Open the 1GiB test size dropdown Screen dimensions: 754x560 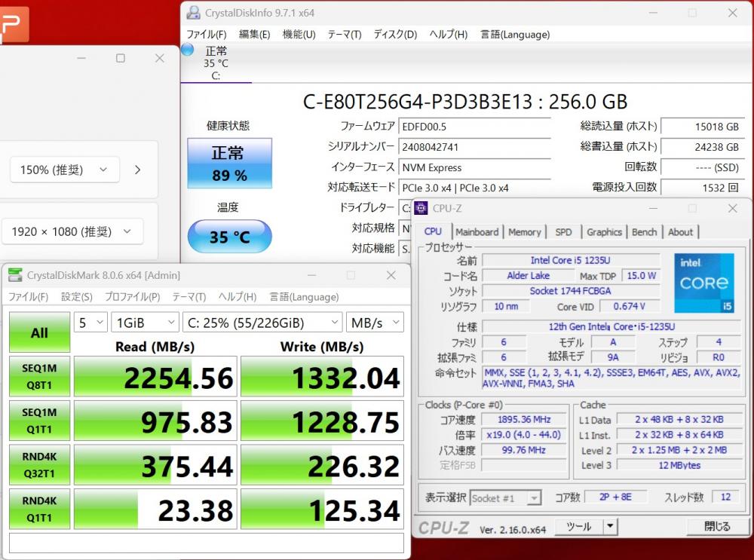coord(145,323)
